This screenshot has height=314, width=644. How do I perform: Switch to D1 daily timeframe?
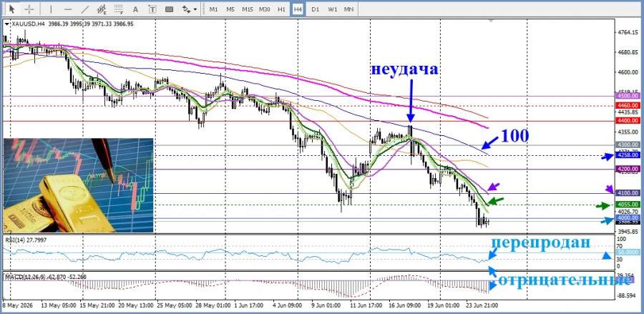coord(315,9)
